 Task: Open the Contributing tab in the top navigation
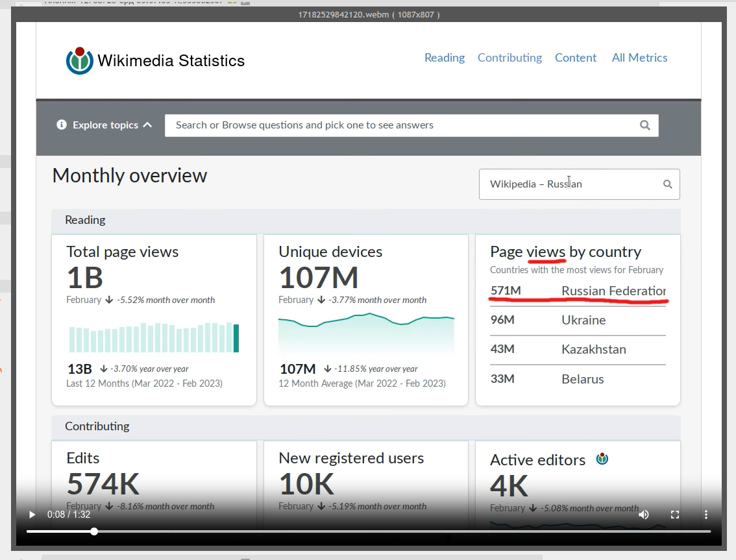click(x=509, y=58)
